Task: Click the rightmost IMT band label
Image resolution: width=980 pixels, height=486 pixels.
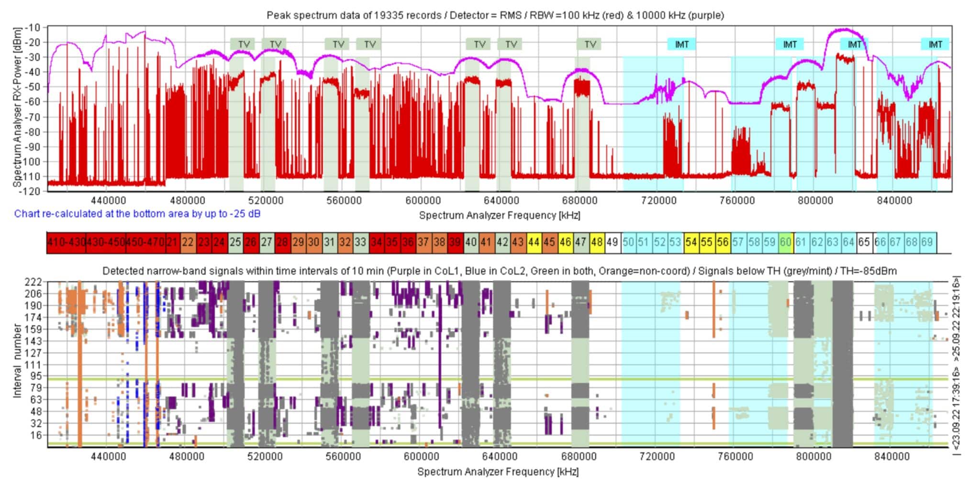Action: pyautogui.click(x=935, y=44)
